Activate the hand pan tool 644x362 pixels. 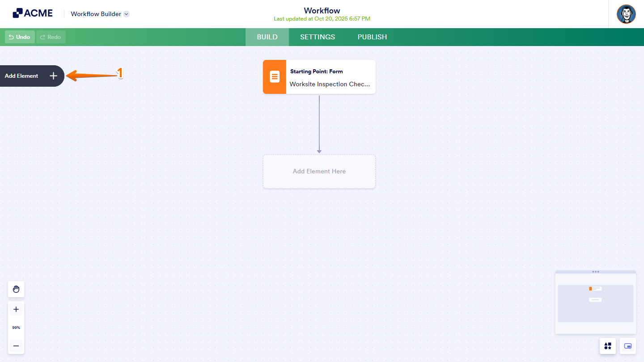pos(16,289)
